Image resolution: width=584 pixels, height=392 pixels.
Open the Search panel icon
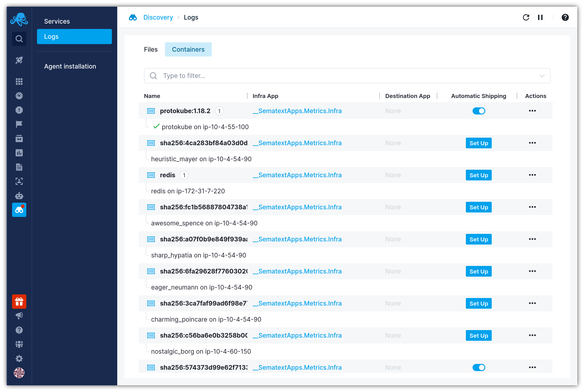19,39
